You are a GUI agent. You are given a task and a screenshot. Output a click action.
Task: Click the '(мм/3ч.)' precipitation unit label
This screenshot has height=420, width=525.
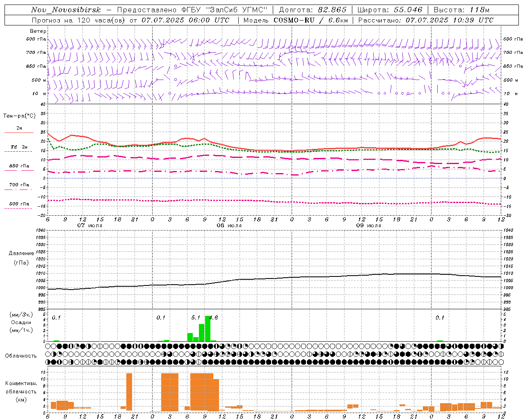(x=21, y=315)
